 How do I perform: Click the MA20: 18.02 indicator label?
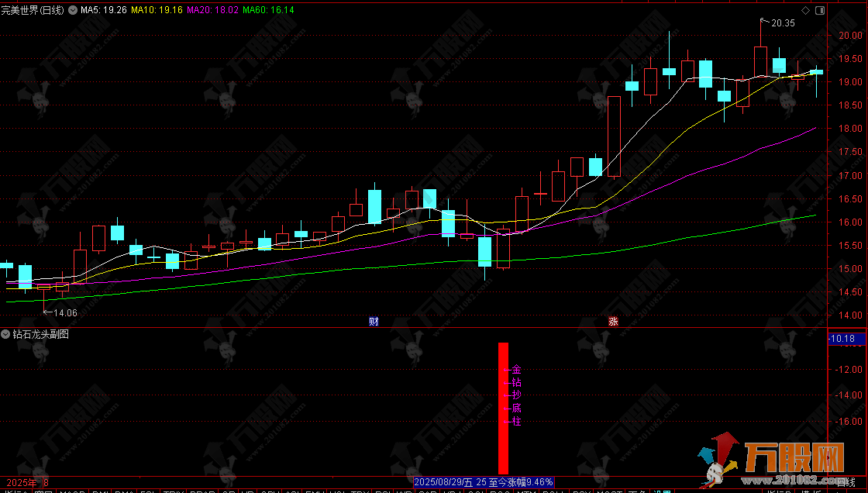pos(213,10)
